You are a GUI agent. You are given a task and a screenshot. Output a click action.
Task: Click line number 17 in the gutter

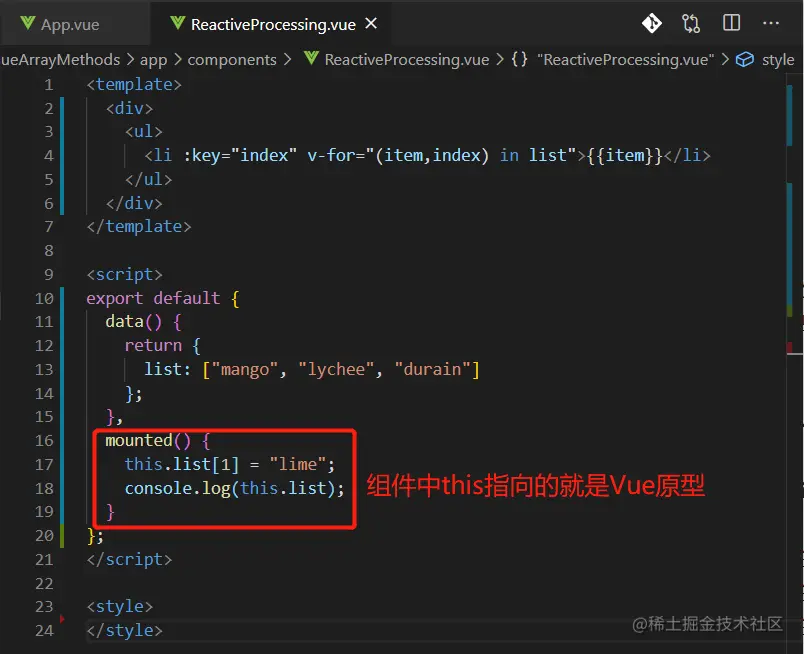pyautogui.click(x=44, y=464)
